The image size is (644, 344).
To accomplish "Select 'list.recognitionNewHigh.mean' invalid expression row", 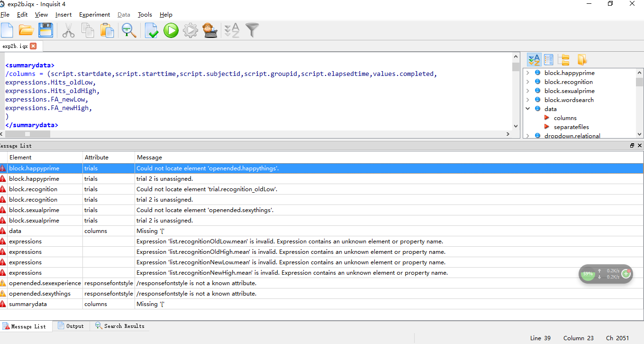I will 322,273.
